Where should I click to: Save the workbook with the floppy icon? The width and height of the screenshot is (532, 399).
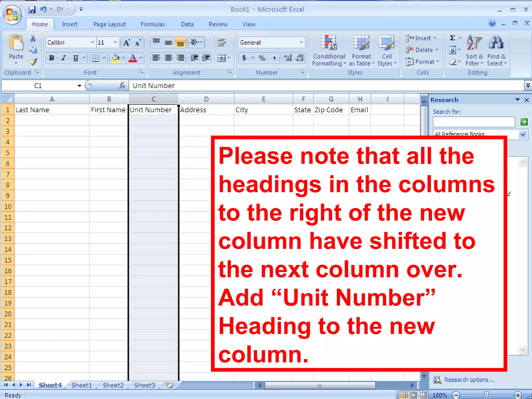tap(32, 10)
